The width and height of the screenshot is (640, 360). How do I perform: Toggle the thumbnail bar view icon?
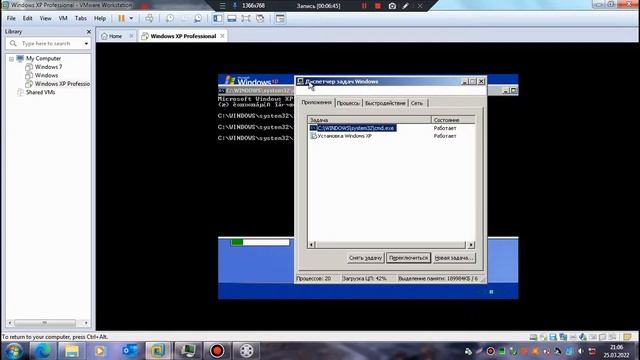(x=231, y=18)
